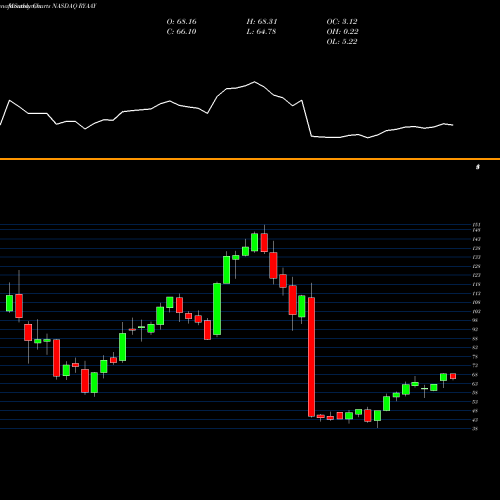Select the tallest red crash candlestick

(311, 357)
